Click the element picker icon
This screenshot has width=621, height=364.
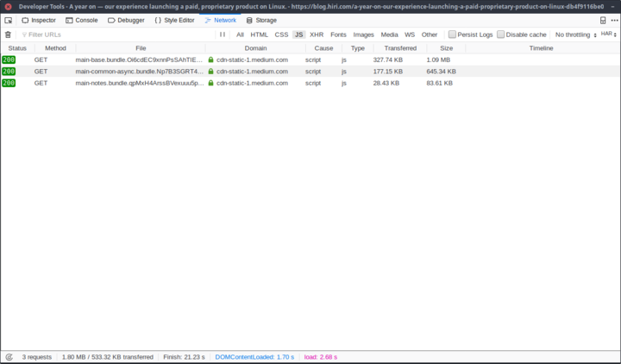pyautogui.click(x=9, y=20)
